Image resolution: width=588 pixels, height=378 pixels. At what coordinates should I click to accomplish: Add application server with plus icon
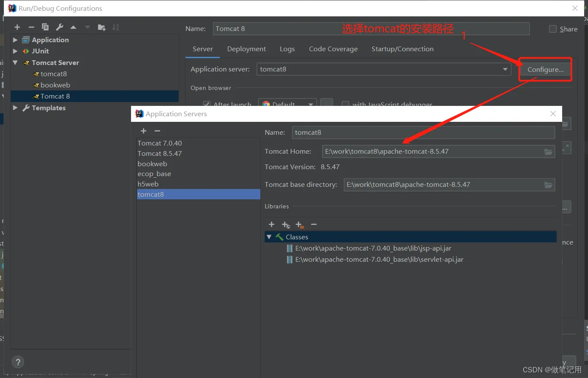pos(144,131)
